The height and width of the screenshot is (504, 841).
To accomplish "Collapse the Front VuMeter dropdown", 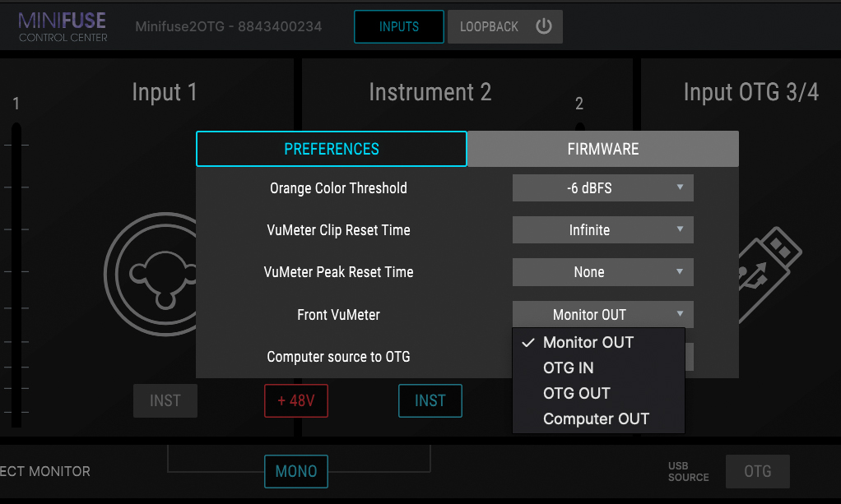I will [x=602, y=314].
